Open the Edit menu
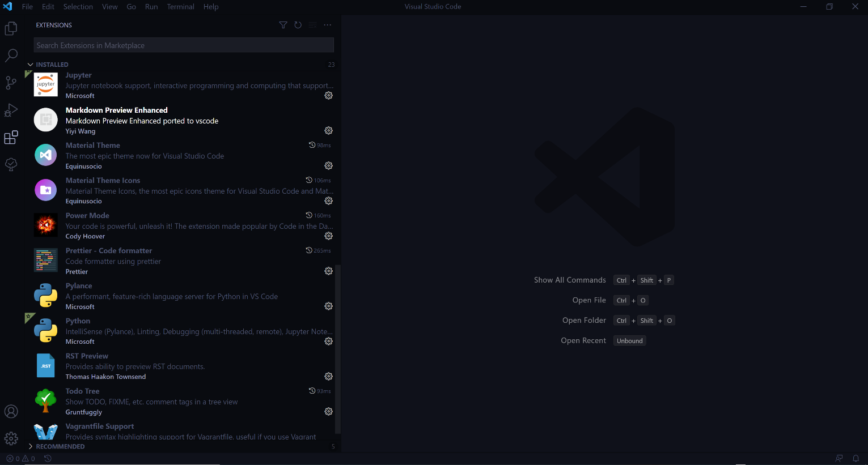This screenshot has height=465, width=868. pos(48,7)
